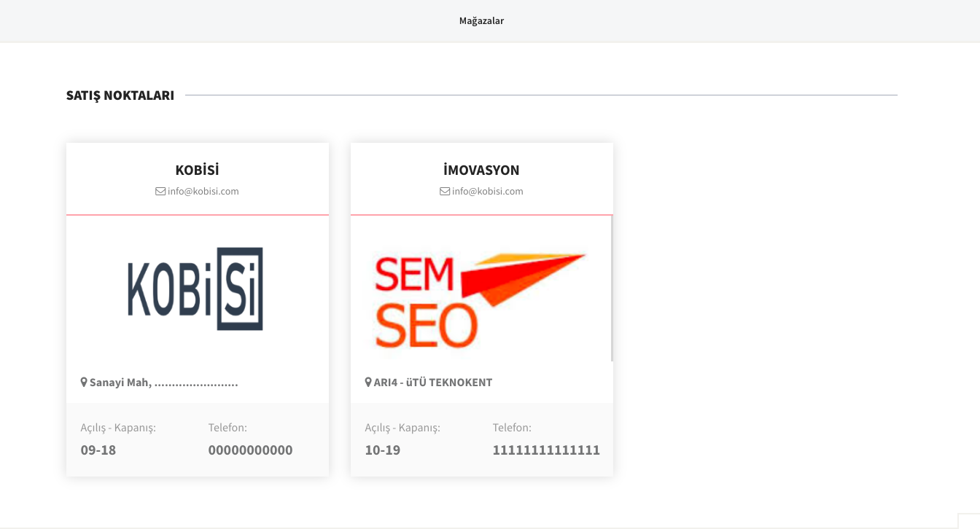Click the map pin icon beside Sanayi Mah
980x529 pixels.
point(84,382)
